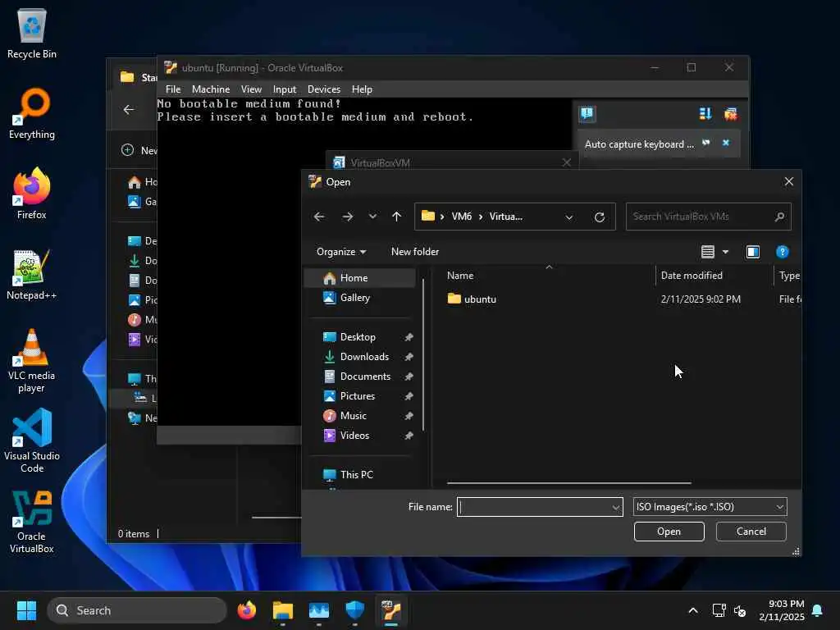Click the delete all notifications icon
The image size is (840, 630).
pos(731,113)
